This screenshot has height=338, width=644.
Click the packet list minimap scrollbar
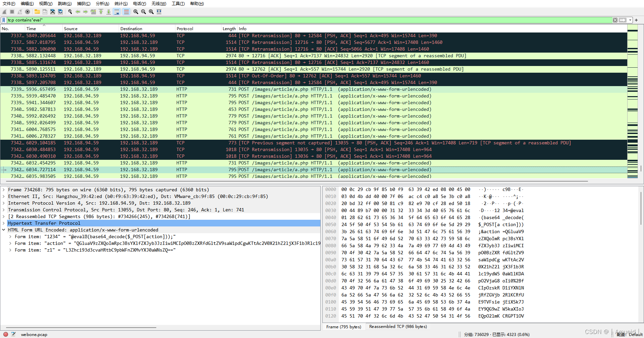coord(632,102)
